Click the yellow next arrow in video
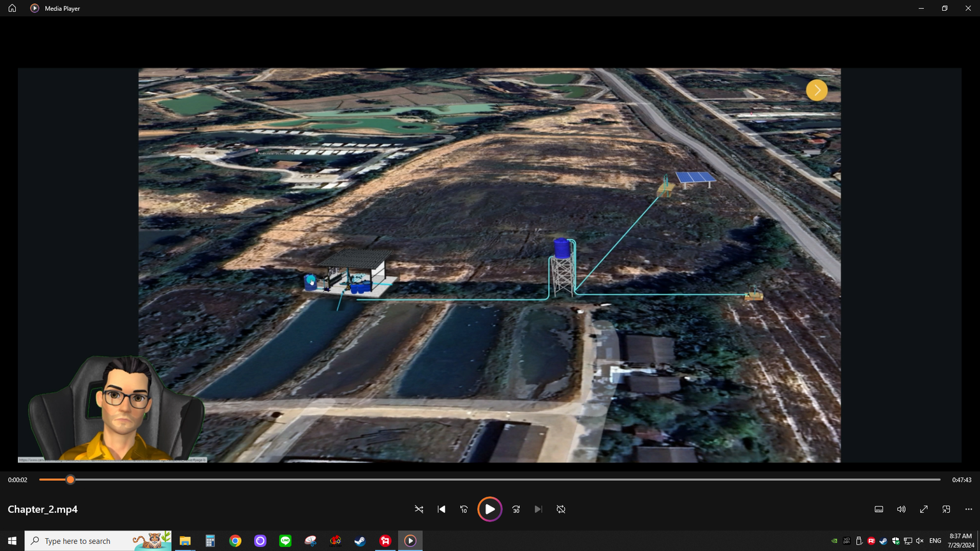980x551 pixels. 817,90
